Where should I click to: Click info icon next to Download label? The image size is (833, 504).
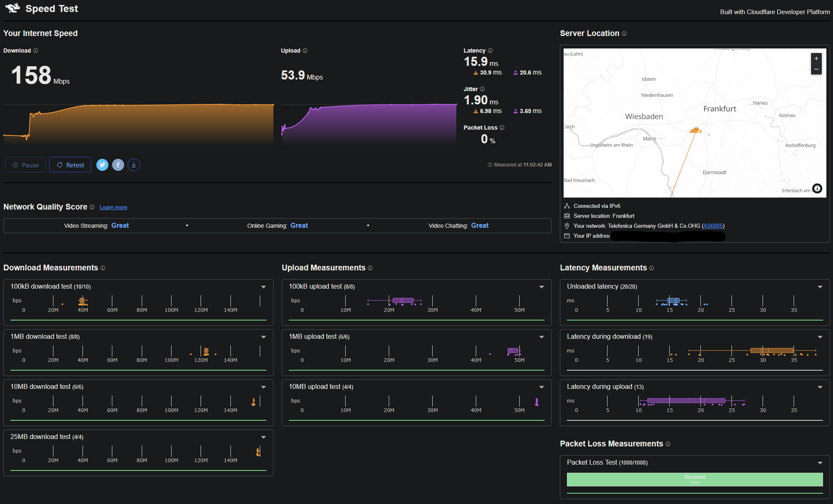tap(36, 51)
